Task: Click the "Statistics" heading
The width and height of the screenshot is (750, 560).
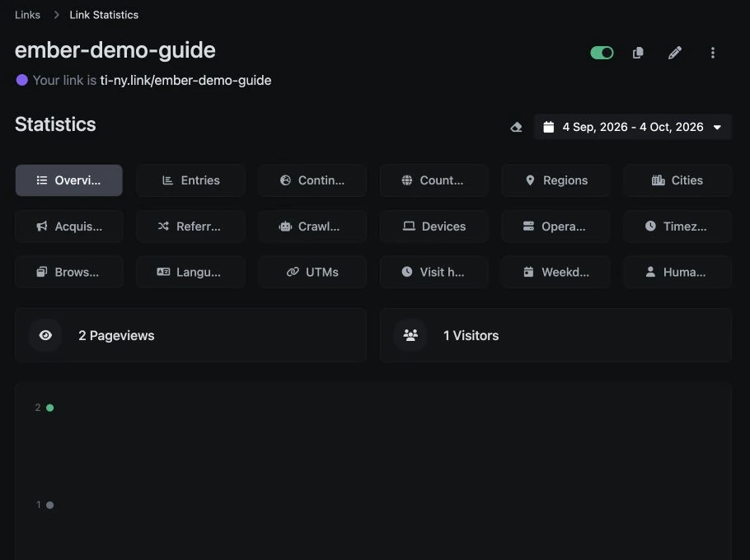Action: tap(55, 124)
